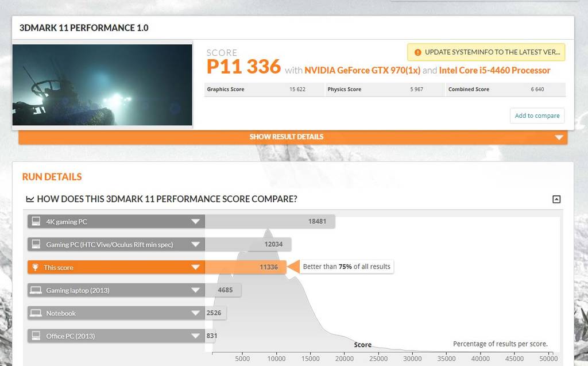Click the laptop icon on Notebook row
This screenshot has height=366, width=588.
click(x=36, y=313)
